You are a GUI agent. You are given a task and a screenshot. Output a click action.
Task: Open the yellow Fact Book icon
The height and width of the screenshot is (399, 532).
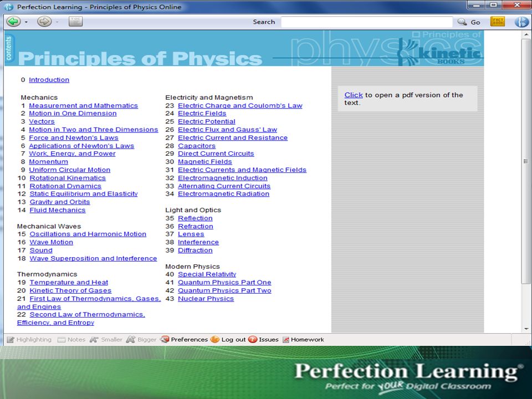(498, 22)
